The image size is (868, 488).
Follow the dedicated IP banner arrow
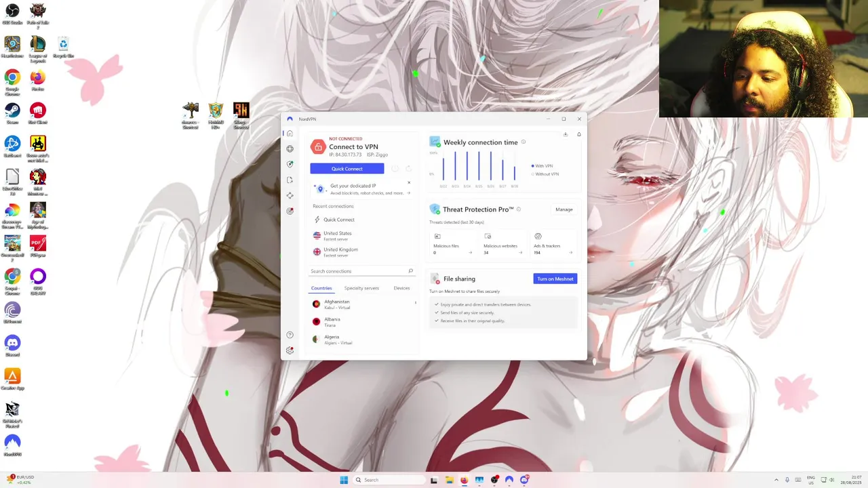click(409, 193)
